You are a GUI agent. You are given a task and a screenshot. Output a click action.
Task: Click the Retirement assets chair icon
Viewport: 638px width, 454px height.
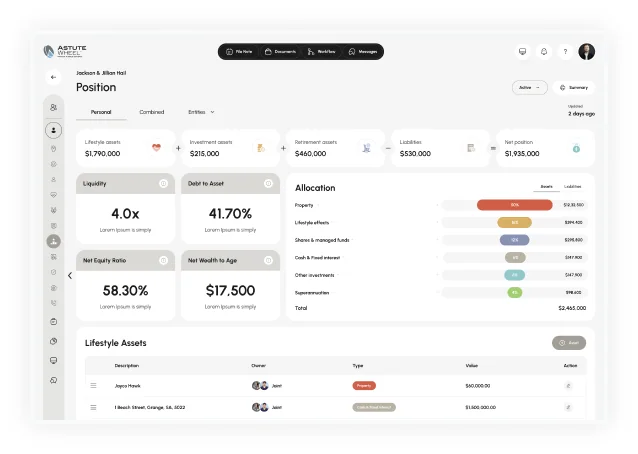point(366,148)
